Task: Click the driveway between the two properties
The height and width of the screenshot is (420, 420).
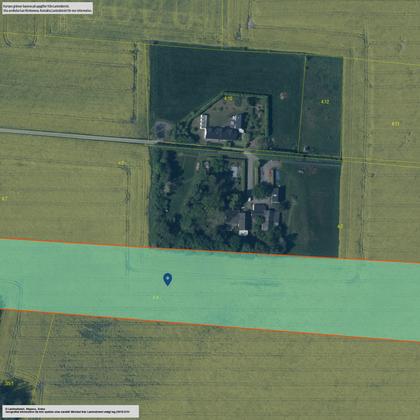Action: (250, 172)
